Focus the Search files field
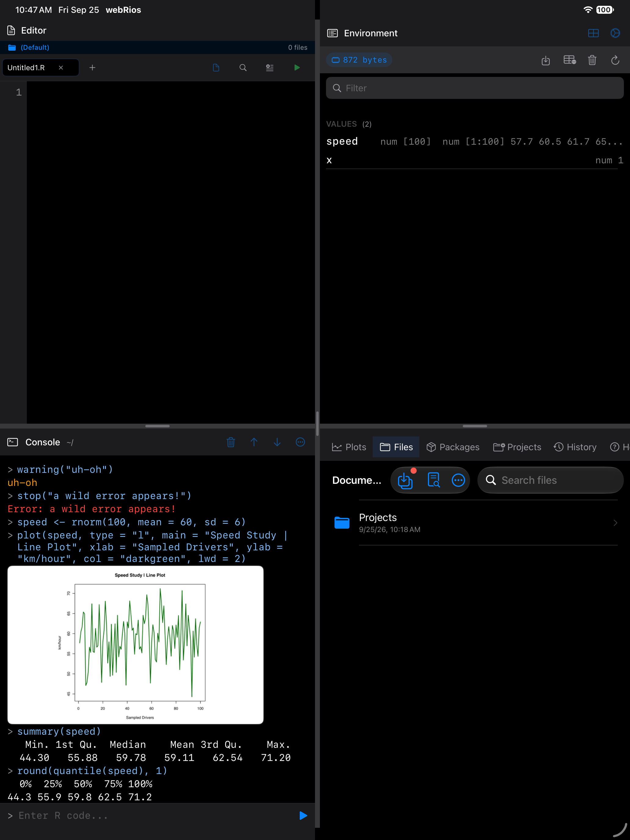Screen dimensions: 630x840 click(x=550, y=480)
